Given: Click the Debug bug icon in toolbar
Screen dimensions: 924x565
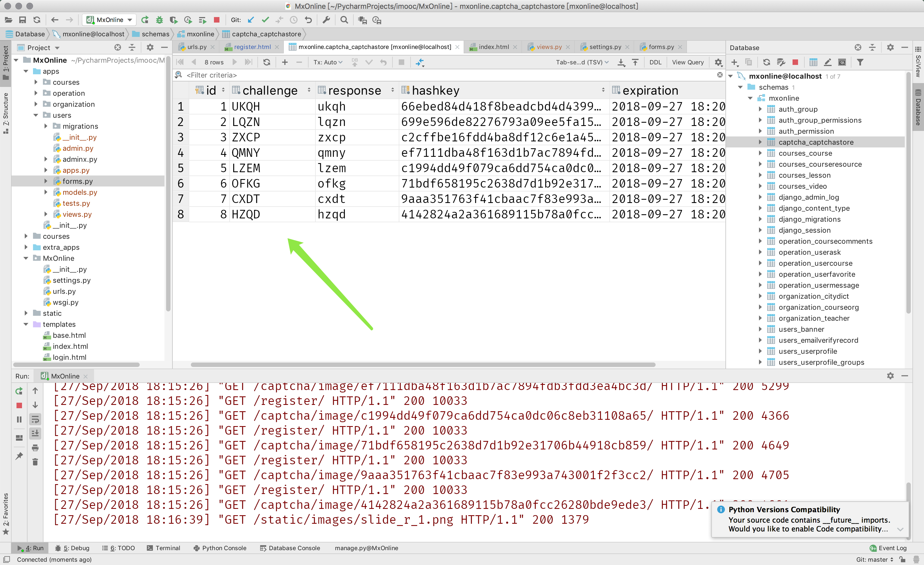Looking at the screenshot, I should pos(159,20).
